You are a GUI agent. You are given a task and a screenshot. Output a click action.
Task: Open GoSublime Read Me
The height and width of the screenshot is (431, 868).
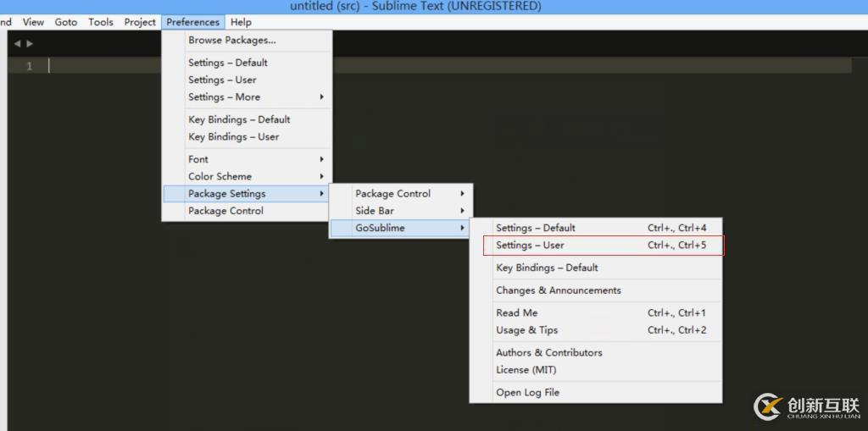tap(596, 313)
